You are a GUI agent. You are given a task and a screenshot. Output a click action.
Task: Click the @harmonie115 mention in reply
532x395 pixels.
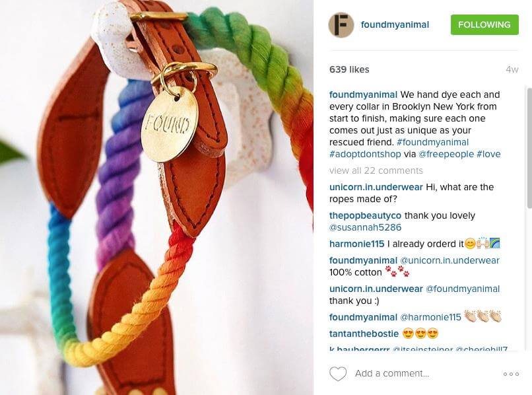(x=430, y=317)
